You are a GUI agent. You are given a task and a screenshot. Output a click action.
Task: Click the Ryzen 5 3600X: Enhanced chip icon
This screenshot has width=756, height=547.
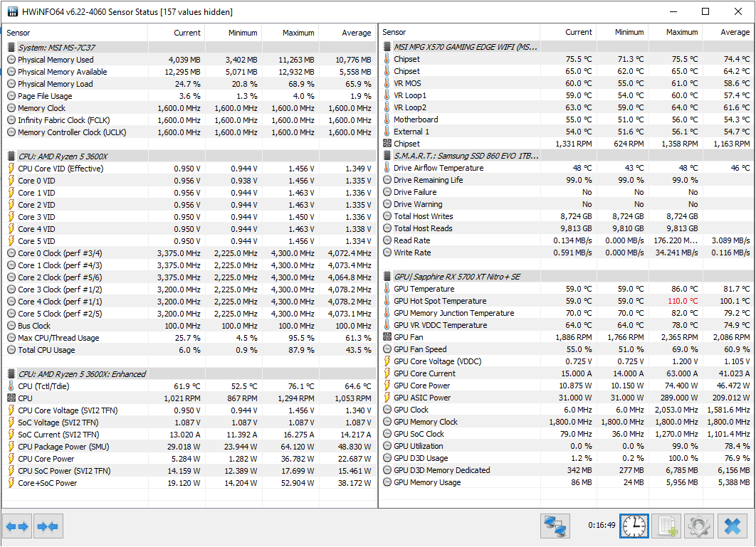pyautogui.click(x=11, y=374)
